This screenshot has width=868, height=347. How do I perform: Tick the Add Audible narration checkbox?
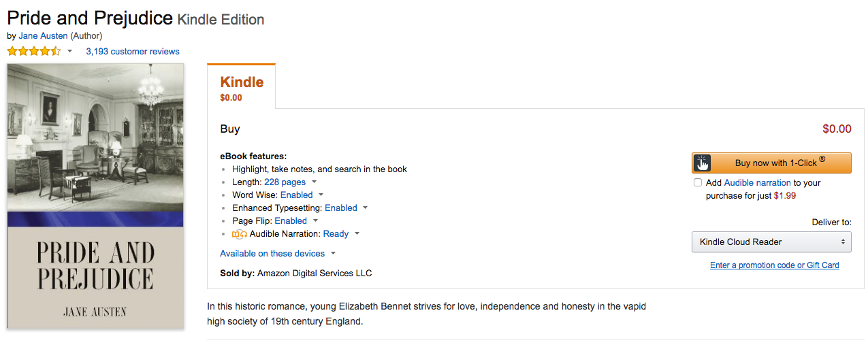(x=698, y=182)
